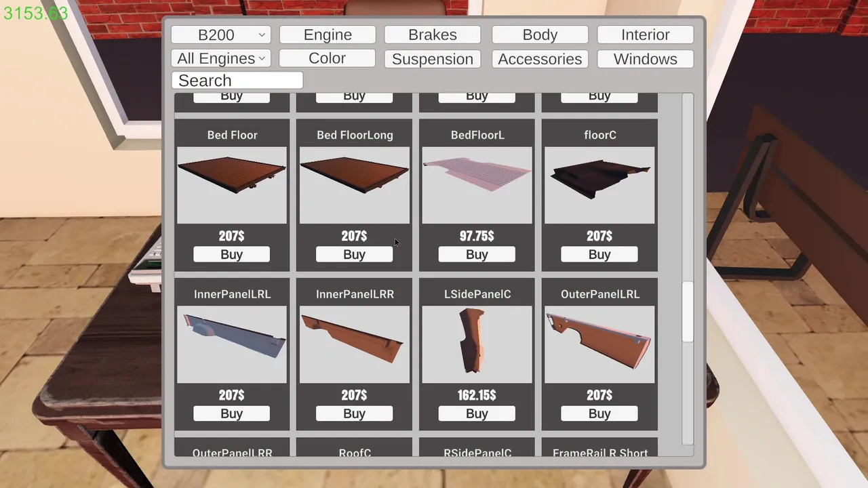Select the OuterPanelLRL preview image
The image size is (868, 488).
click(600, 344)
